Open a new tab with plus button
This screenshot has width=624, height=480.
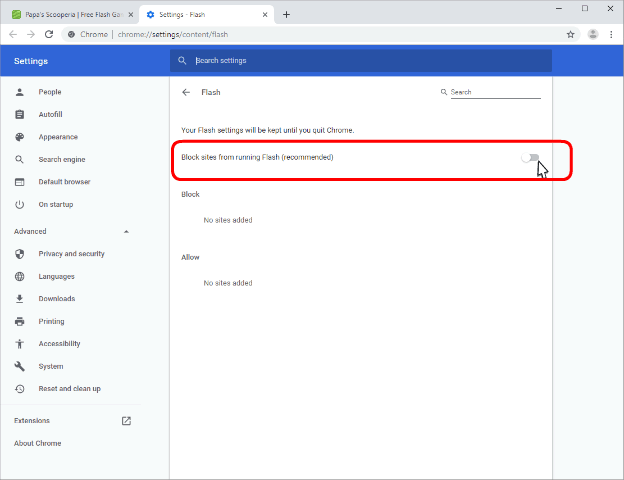pos(286,14)
